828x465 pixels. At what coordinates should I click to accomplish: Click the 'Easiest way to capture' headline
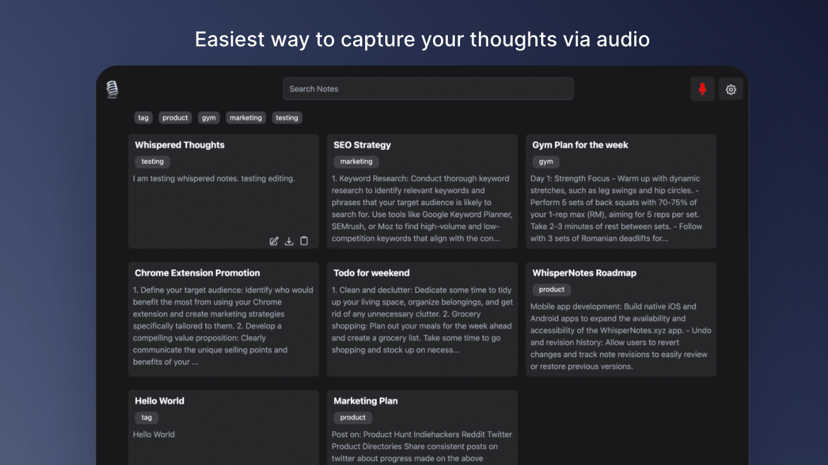[422, 39]
